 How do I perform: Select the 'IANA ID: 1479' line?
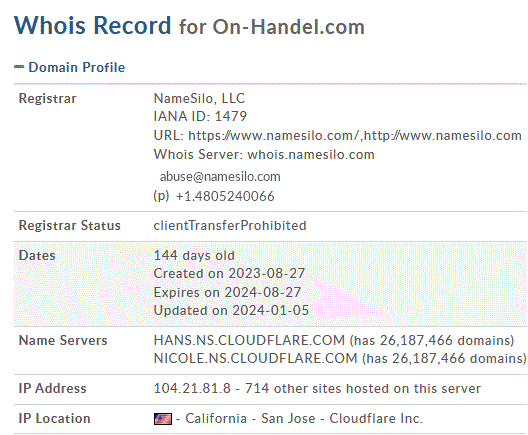point(200,116)
